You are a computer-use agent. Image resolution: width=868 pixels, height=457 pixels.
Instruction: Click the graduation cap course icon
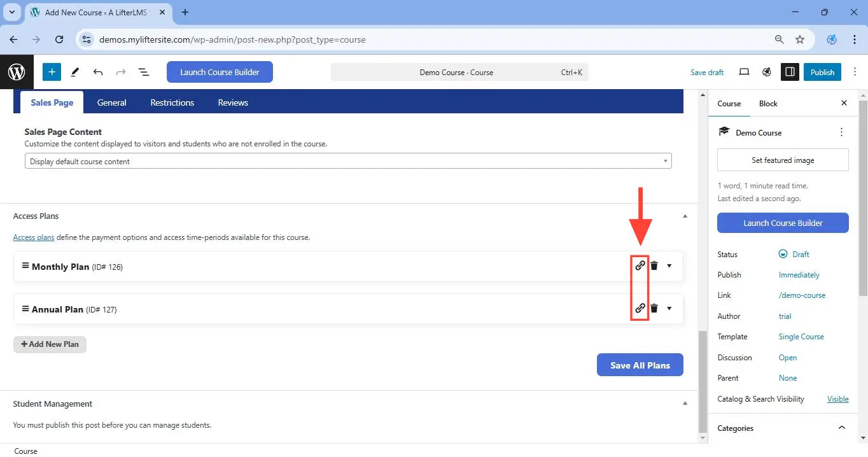724,132
